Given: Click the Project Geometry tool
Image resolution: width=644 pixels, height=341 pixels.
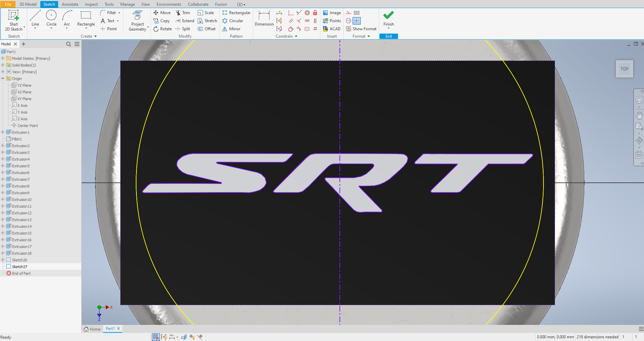Looking at the screenshot, I should click(x=138, y=20).
